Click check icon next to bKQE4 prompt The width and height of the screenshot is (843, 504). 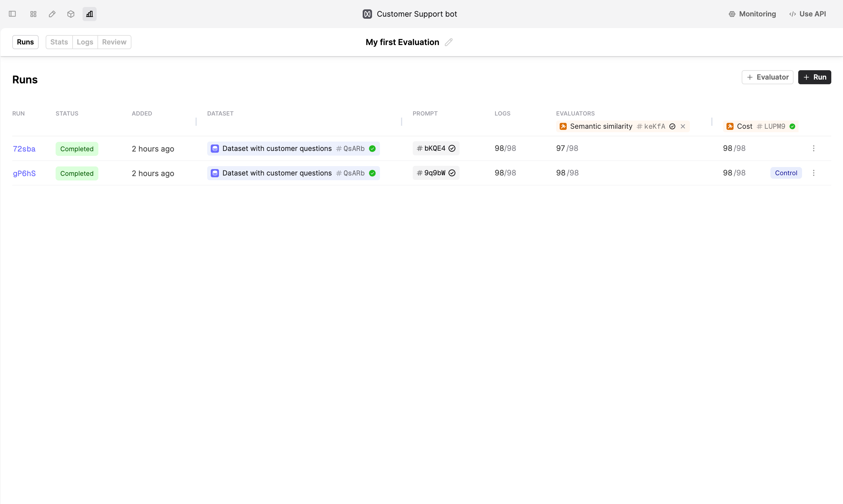(x=452, y=148)
